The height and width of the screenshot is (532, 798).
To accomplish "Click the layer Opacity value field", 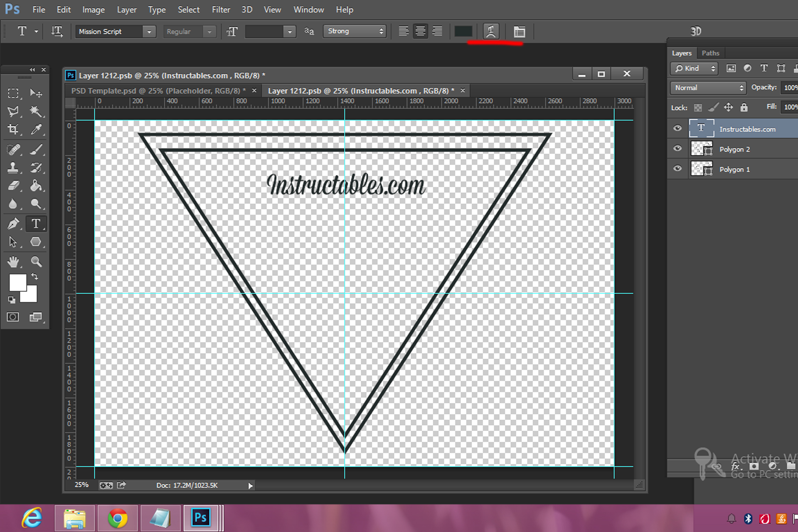I will pyautogui.click(x=790, y=88).
